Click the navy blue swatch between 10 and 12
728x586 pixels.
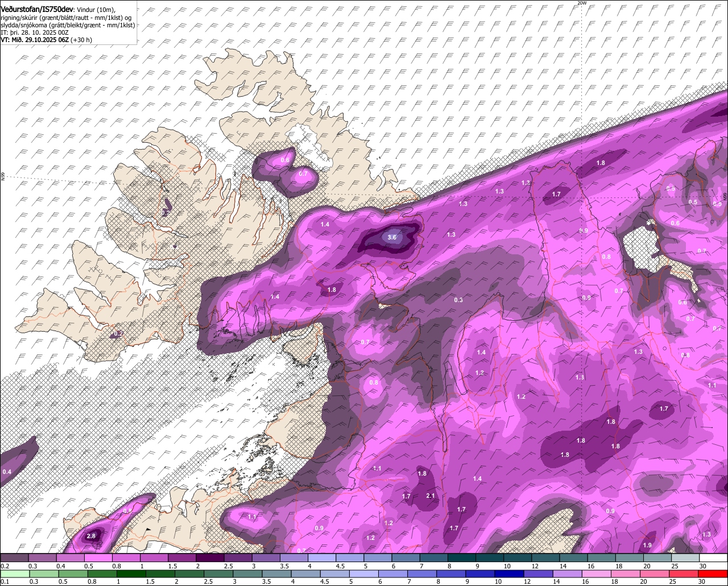tap(510, 574)
